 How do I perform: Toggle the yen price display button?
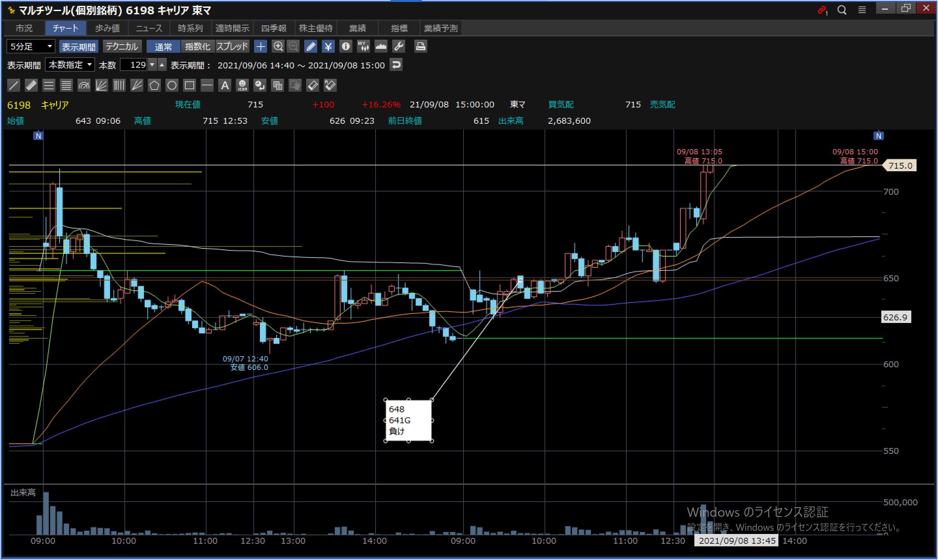click(x=328, y=47)
